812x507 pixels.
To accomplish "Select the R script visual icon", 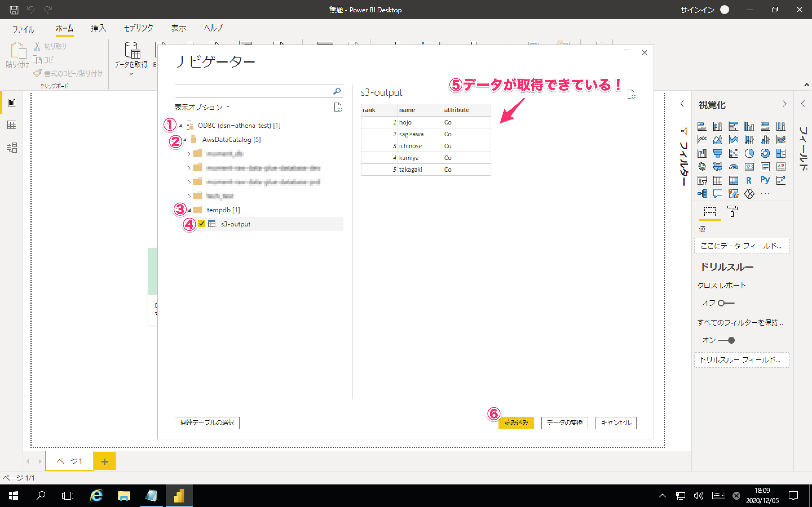I will (749, 180).
